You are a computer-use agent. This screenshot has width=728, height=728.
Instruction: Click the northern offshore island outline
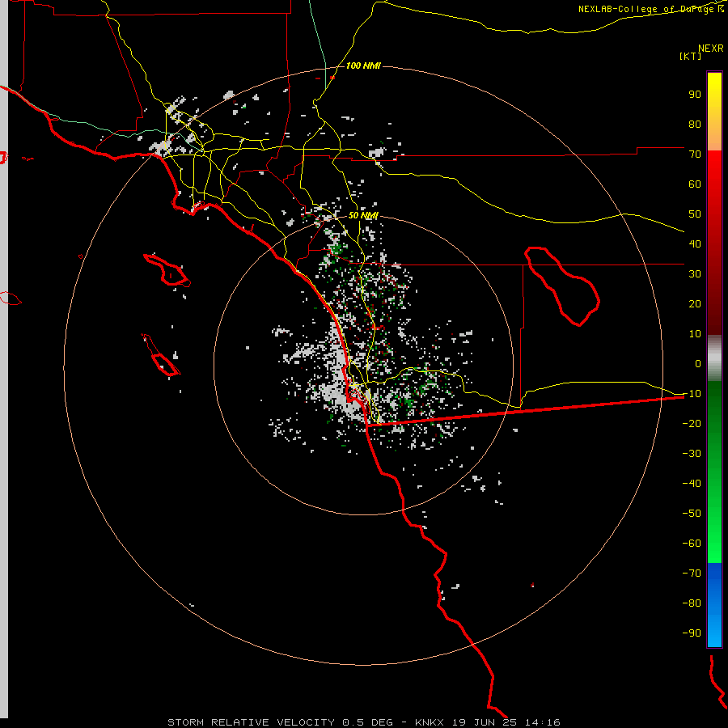coord(167,269)
